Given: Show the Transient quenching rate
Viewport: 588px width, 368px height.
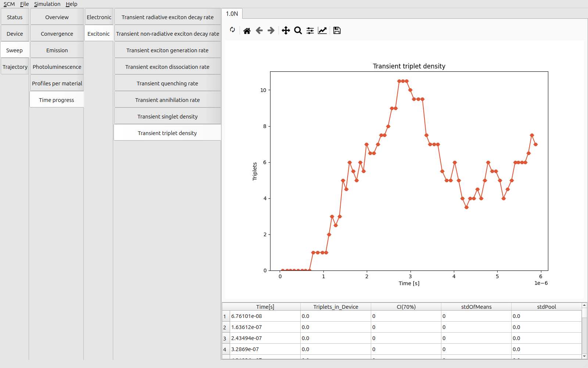Looking at the screenshot, I should coord(168,84).
